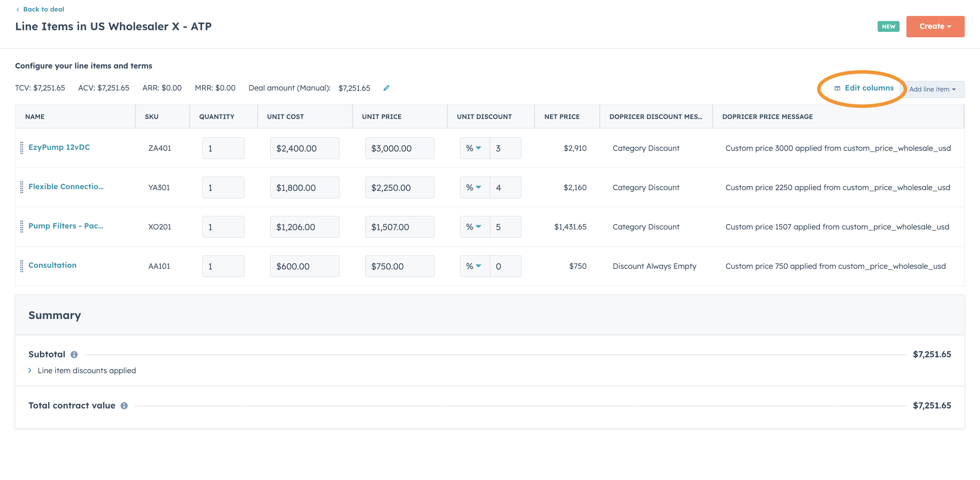Click the $750.00 unit price field
980x480 pixels.
[399, 266]
